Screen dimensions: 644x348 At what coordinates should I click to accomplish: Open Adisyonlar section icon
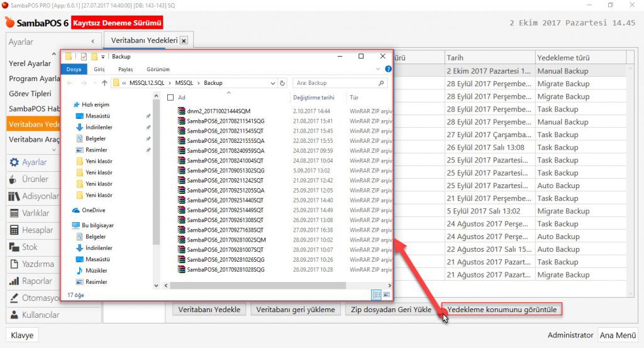point(14,196)
